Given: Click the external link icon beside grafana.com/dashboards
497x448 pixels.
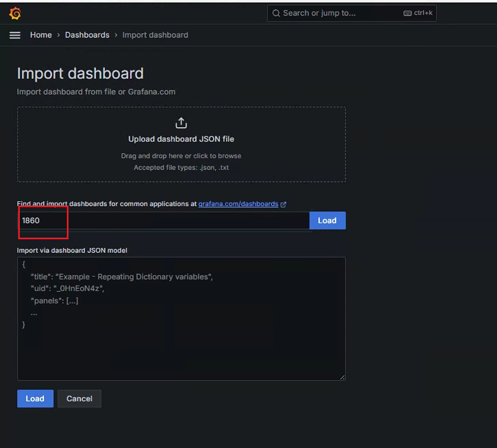Looking at the screenshot, I should pyautogui.click(x=284, y=204).
